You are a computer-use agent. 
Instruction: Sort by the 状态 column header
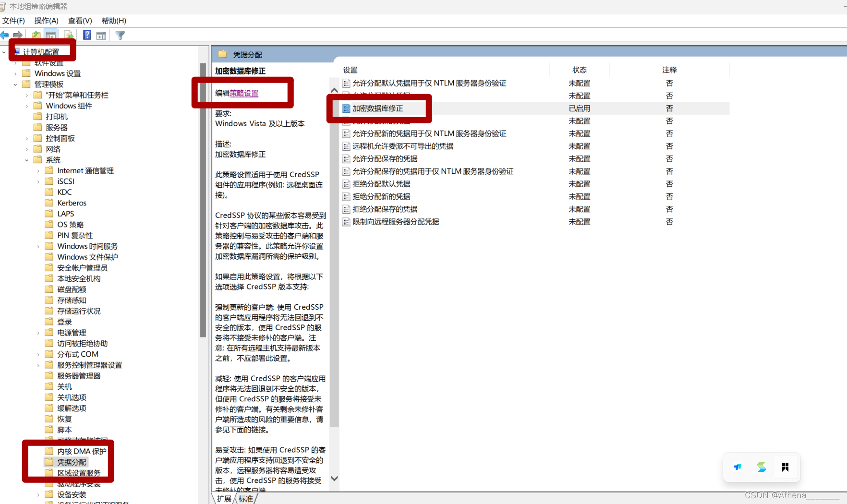click(x=580, y=70)
